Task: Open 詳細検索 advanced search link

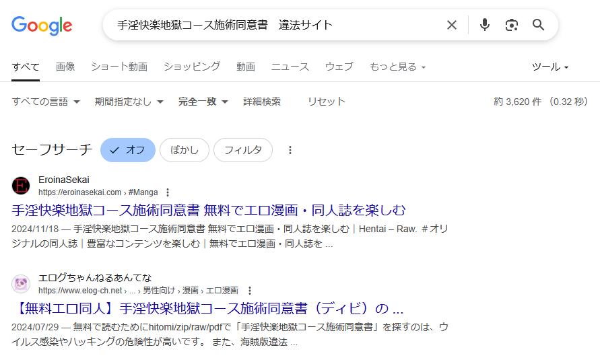Action: pos(262,102)
